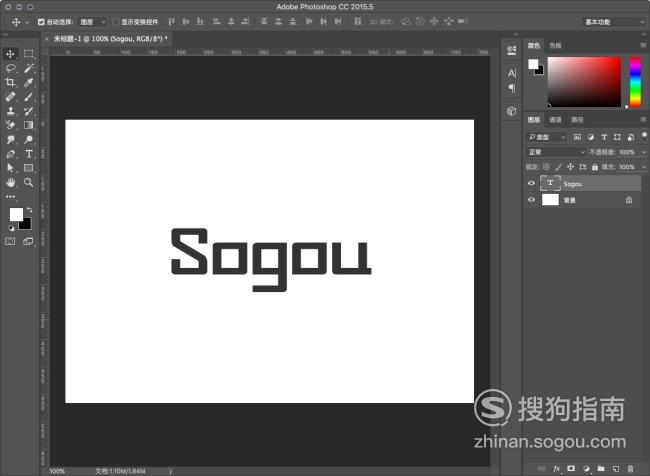Select the Move tool in the toolbox
The image size is (650, 476).
[10, 54]
